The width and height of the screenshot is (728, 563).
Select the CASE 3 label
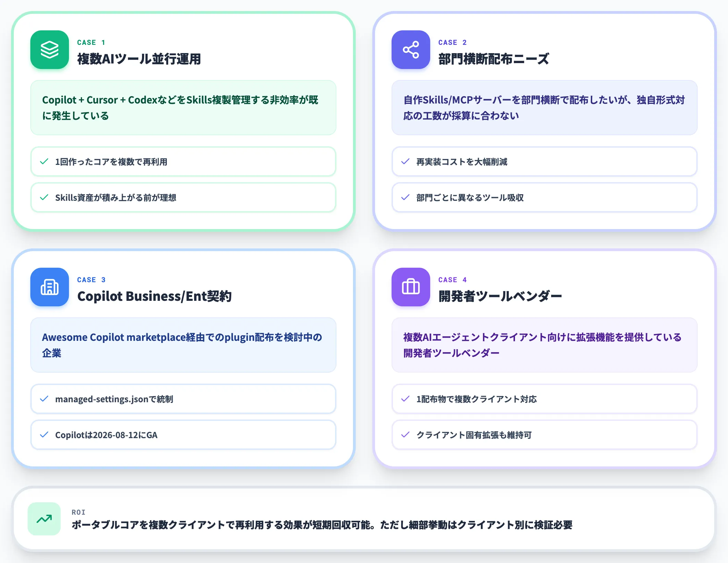[91, 280]
